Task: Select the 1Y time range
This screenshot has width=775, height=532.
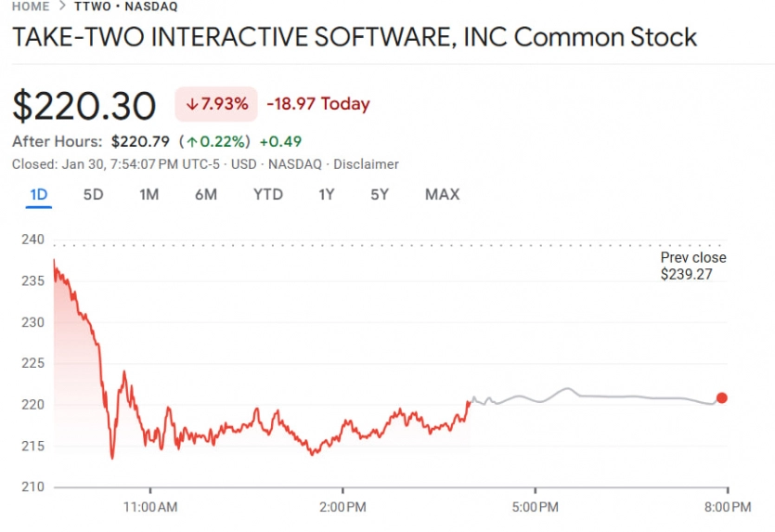Action: click(x=327, y=195)
